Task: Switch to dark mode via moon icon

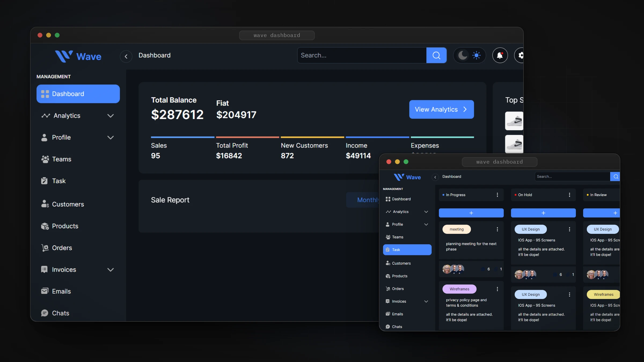Action: [463, 55]
